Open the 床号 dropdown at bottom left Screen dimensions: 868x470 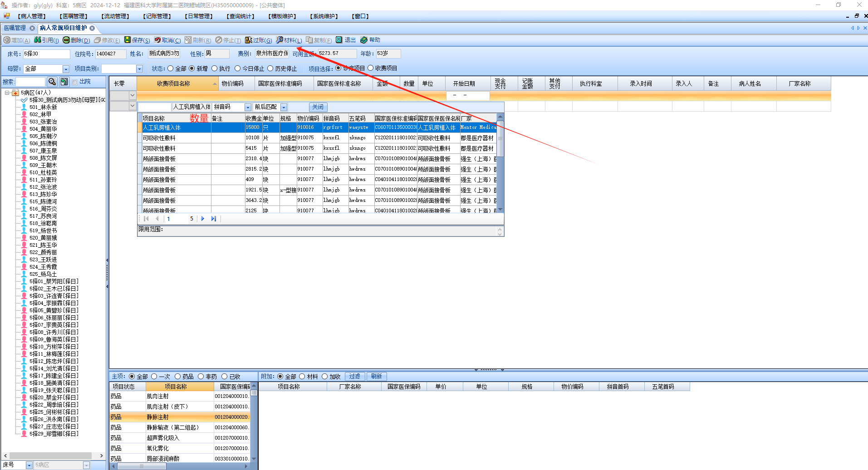pos(29,465)
